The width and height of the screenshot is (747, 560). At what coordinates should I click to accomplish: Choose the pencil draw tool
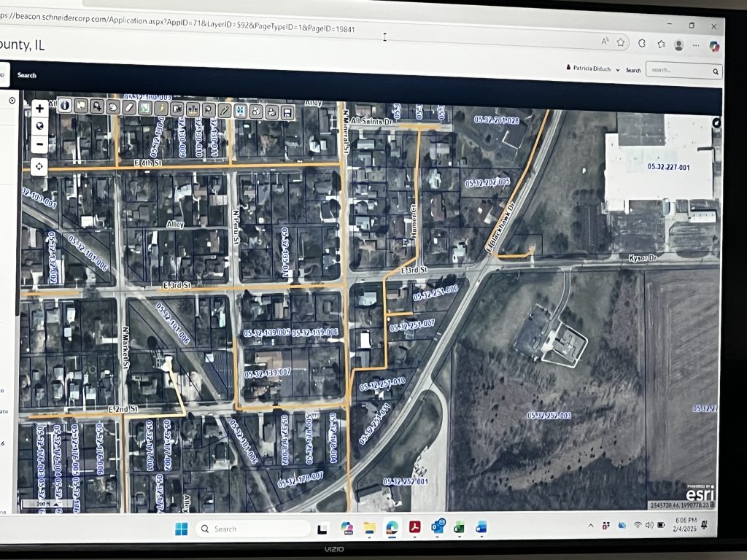click(x=225, y=110)
